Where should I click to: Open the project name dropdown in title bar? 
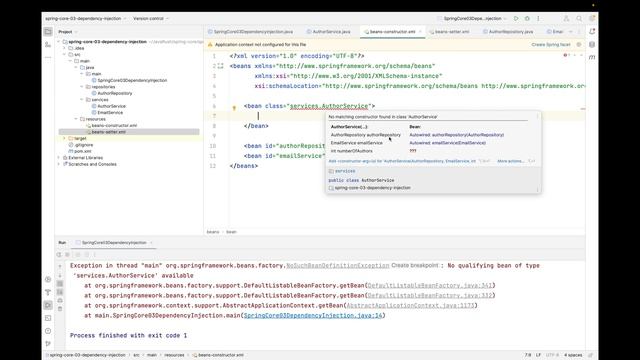[x=86, y=18]
